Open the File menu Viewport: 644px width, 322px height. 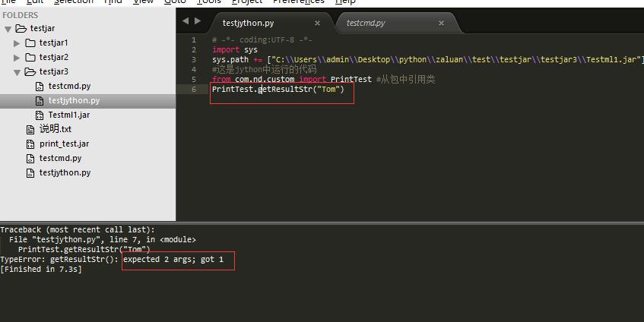click(8, 2)
